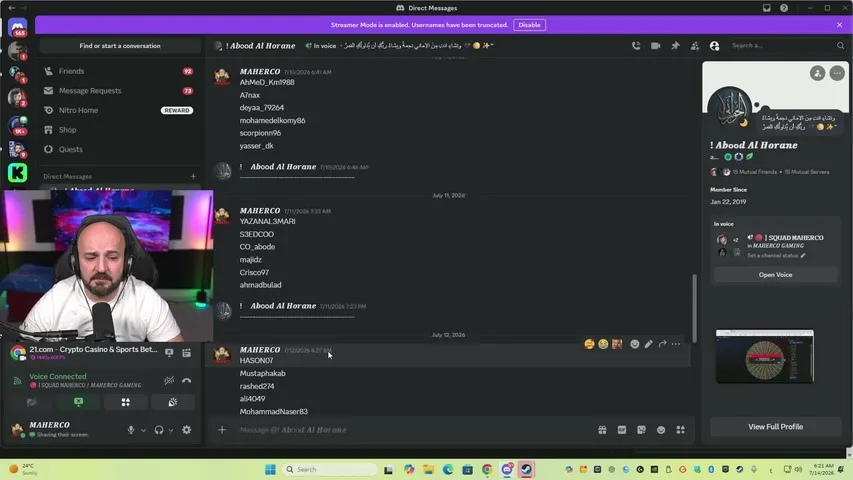Toggle camera in voice controls
The width and height of the screenshot is (853, 480).
(32, 402)
